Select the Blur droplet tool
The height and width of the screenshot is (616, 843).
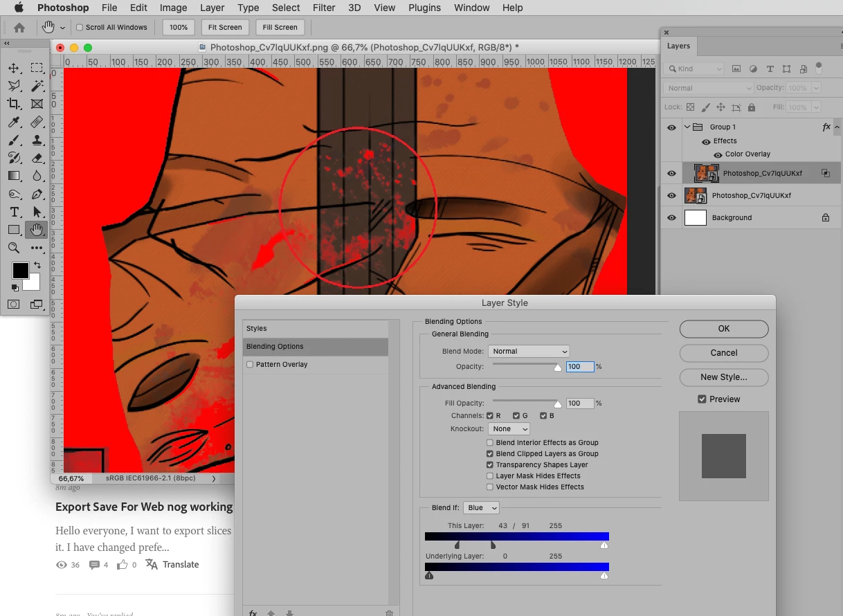tap(37, 176)
